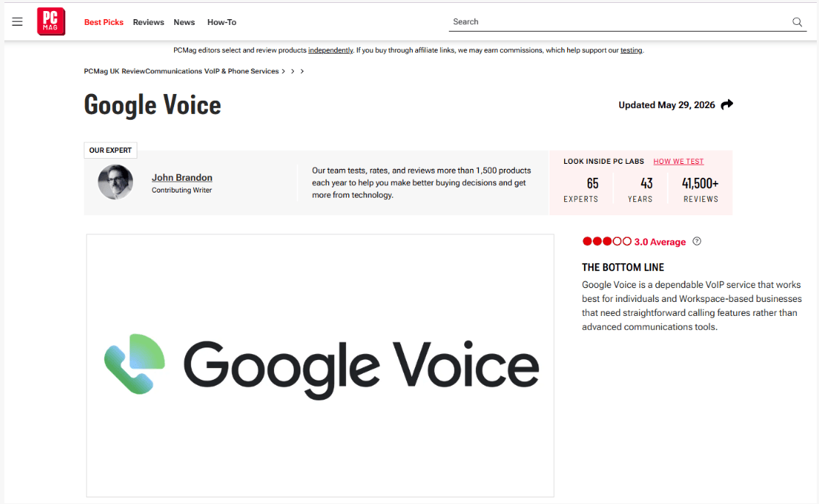Click the '43 YEARS' stat
The image size is (819, 504).
pyautogui.click(x=641, y=190)
